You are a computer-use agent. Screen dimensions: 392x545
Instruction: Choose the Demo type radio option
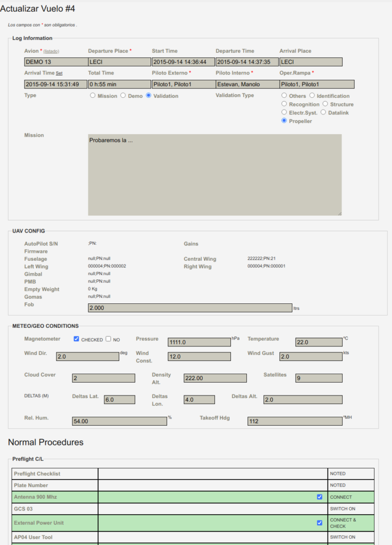pos(123,96)
